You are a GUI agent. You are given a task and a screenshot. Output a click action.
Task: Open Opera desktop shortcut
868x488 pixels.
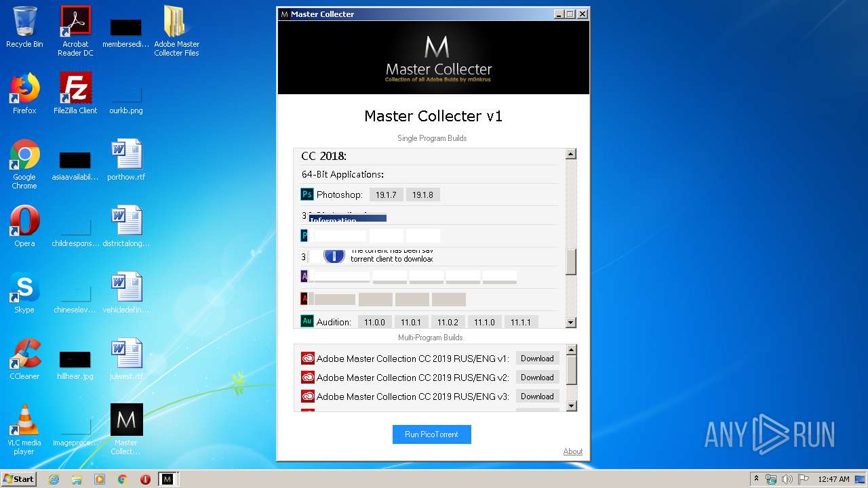(24, 226)
